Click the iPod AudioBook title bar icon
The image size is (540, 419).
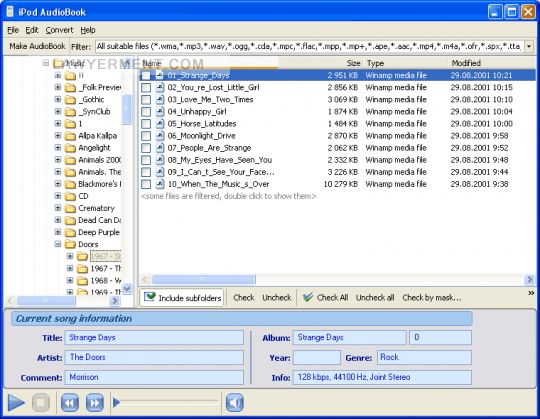point(10,12)
